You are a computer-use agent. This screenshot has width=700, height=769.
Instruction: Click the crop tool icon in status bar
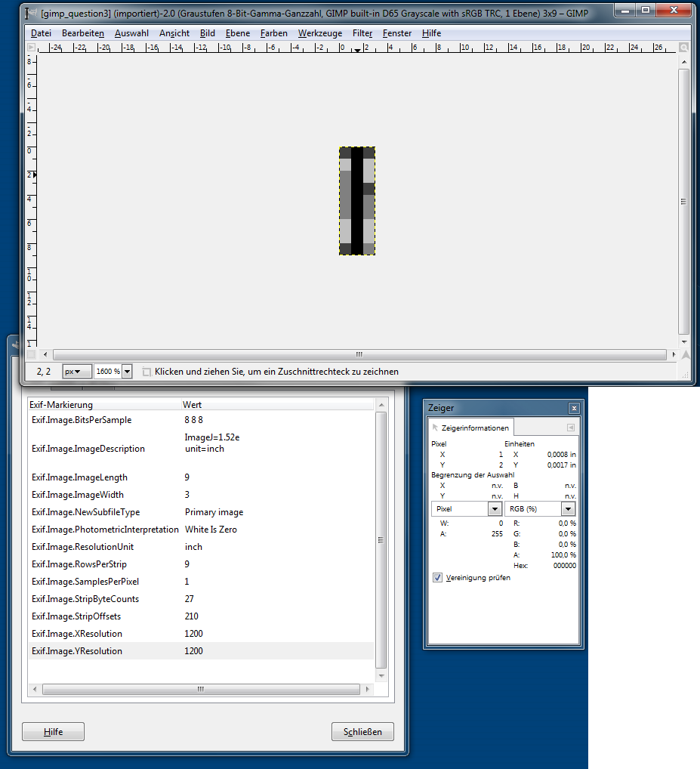click(146, 372)
